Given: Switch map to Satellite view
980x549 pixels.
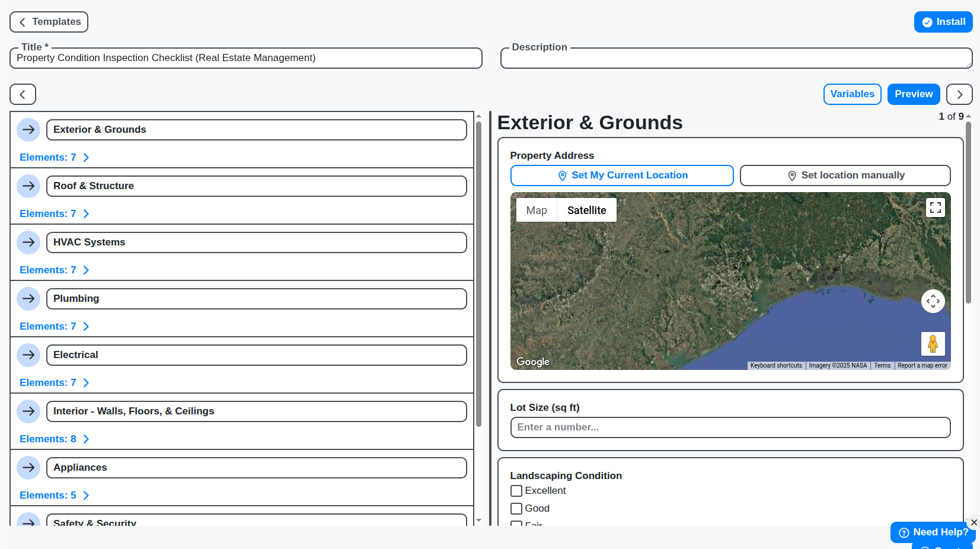Looking at the screenshot, I should click(586, 210).
